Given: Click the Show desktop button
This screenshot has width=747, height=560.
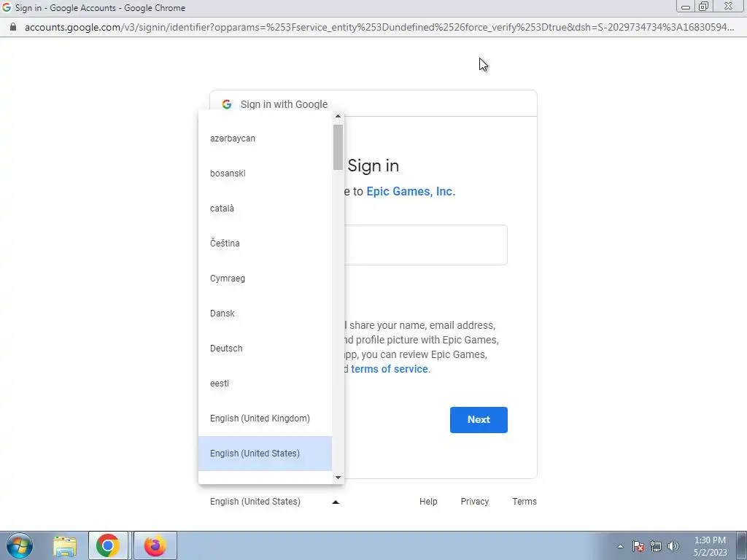Looking at the screenshot, I should 742,545.
